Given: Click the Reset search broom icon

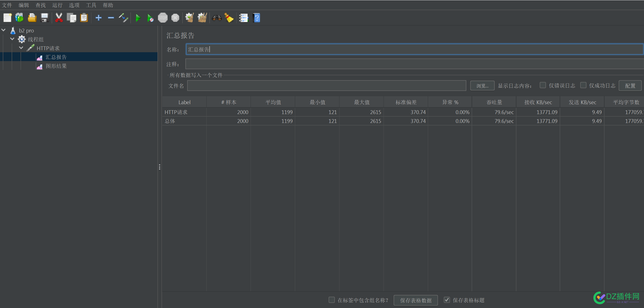Looking at the screenshot, I should click(x=229, y=18).
